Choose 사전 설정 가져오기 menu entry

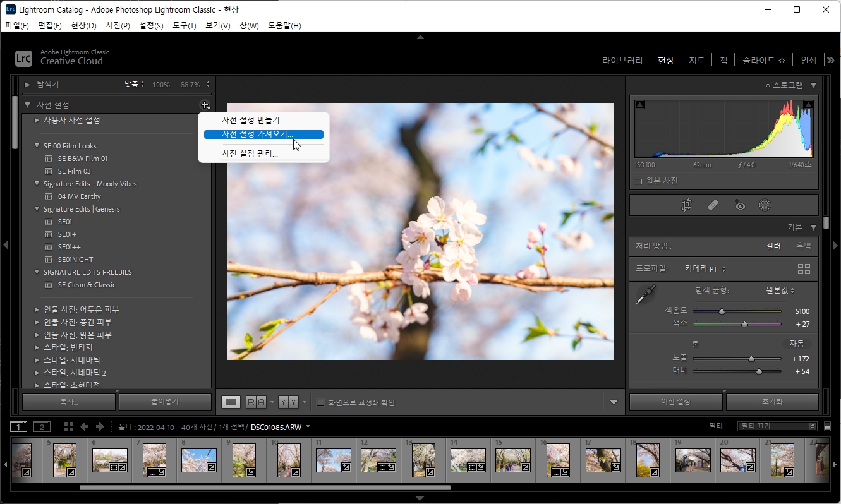(263, 135)
